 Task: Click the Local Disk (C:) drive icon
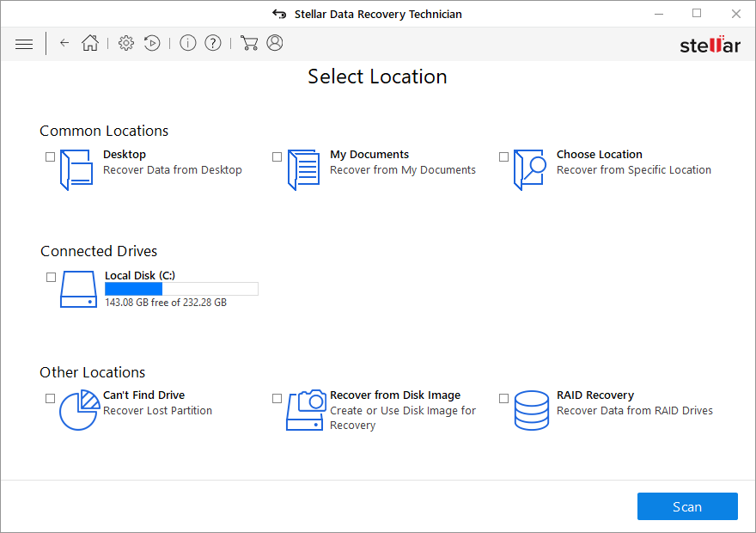click(x=78, y=290)
